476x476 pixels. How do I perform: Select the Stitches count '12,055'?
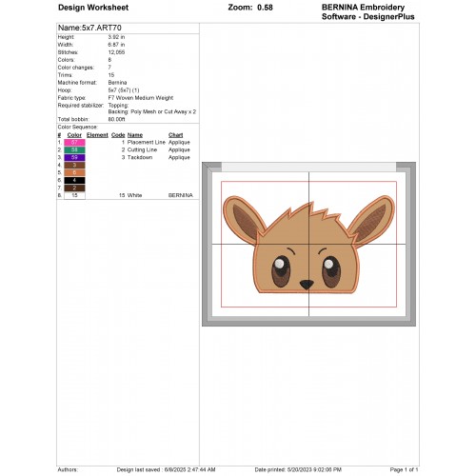coord(116,52)
